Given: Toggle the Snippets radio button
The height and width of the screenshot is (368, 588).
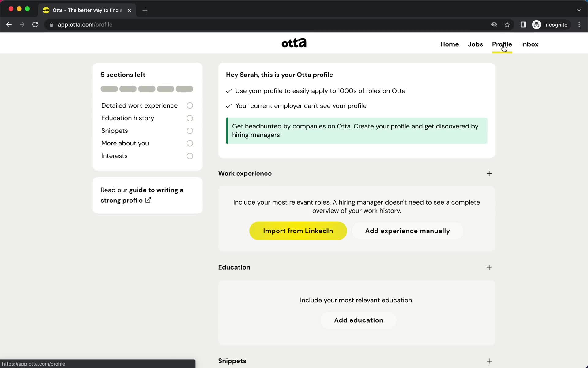Looking at the screenshot, I should [x=190, y=131].
